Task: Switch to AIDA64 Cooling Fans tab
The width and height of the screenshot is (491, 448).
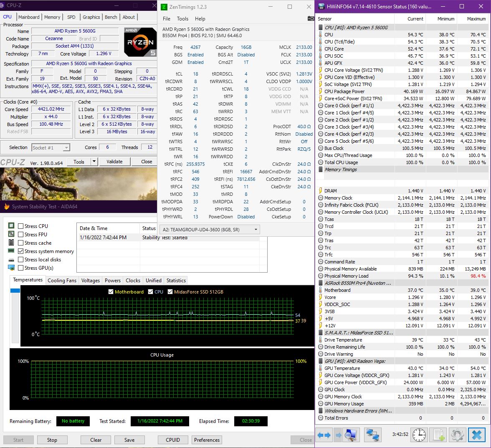Action: coord(62,281)
